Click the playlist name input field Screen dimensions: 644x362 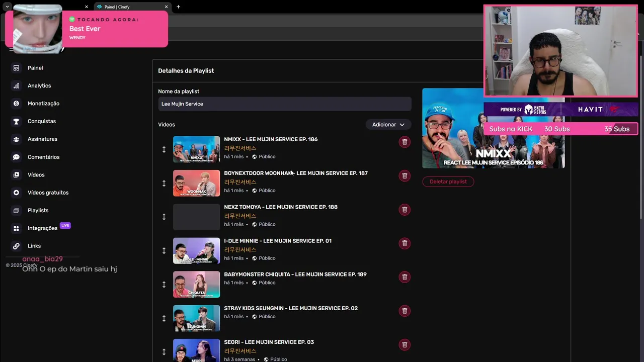tap(285, 104)
